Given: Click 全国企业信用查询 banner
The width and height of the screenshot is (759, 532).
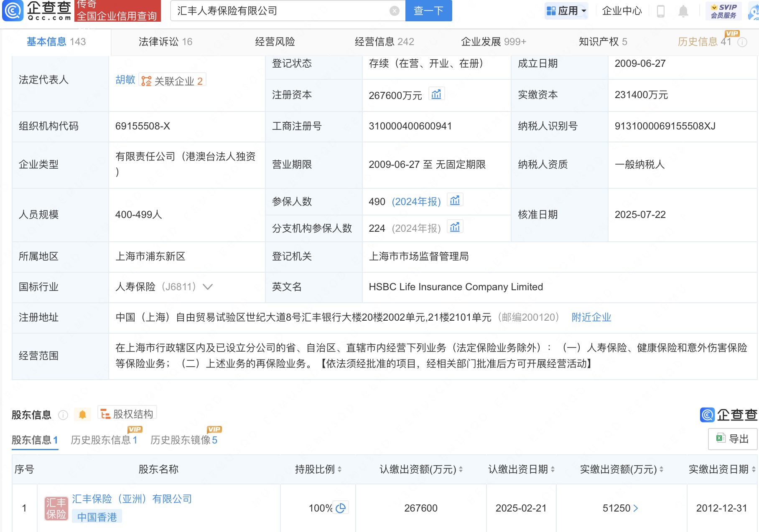Looking at the screenshot, I should (117, 16).
